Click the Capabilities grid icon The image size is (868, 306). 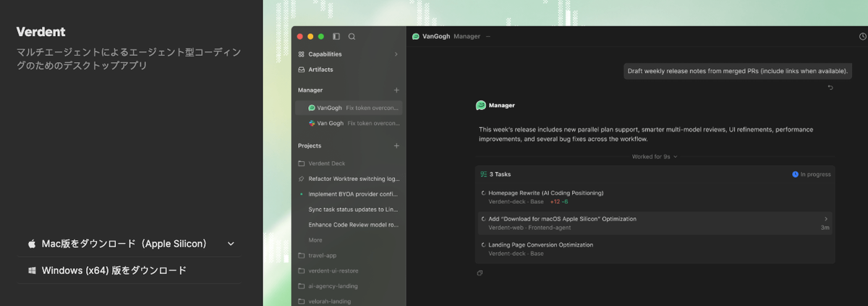[302, 54]
